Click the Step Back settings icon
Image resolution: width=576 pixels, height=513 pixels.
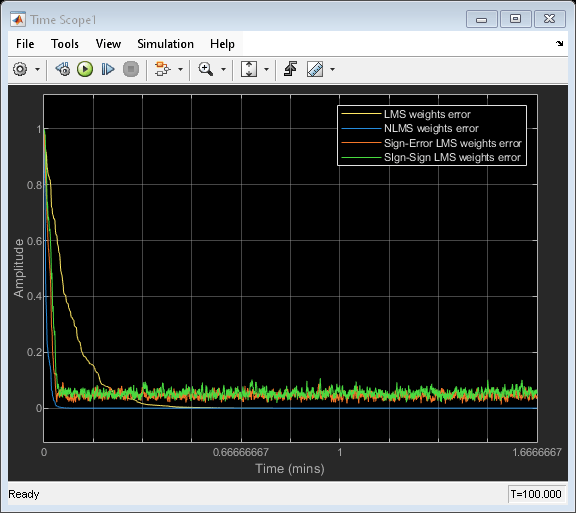(63, 69)
